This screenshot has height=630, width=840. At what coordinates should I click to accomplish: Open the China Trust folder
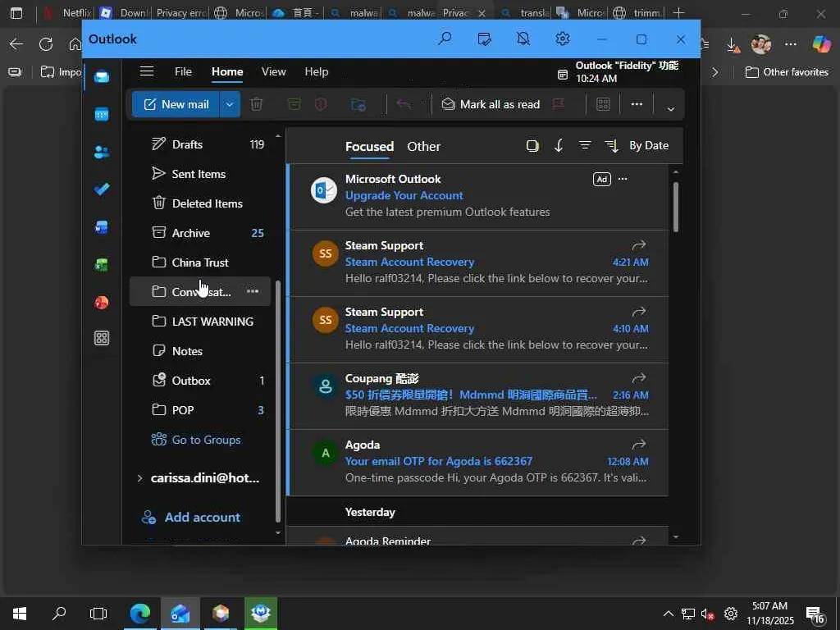pyautogui.click(x=200, y=262)
